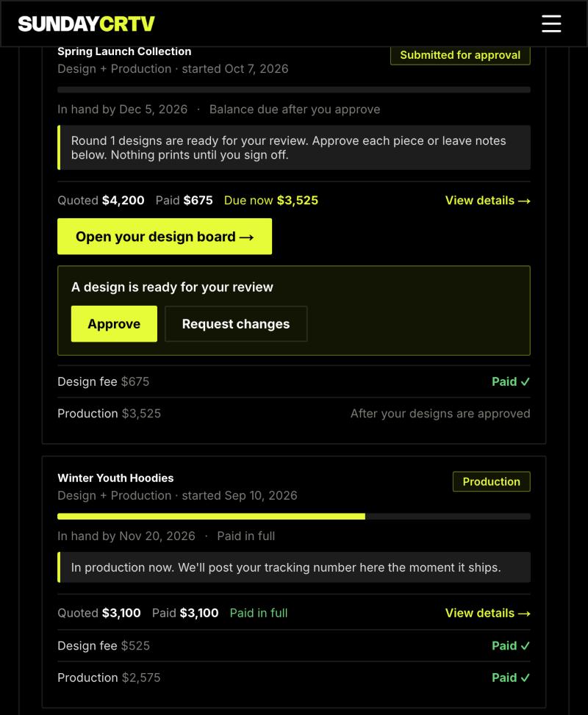Click the Submitted for approval badge
The width and height of the screenshot is (588, 715).
460,54
